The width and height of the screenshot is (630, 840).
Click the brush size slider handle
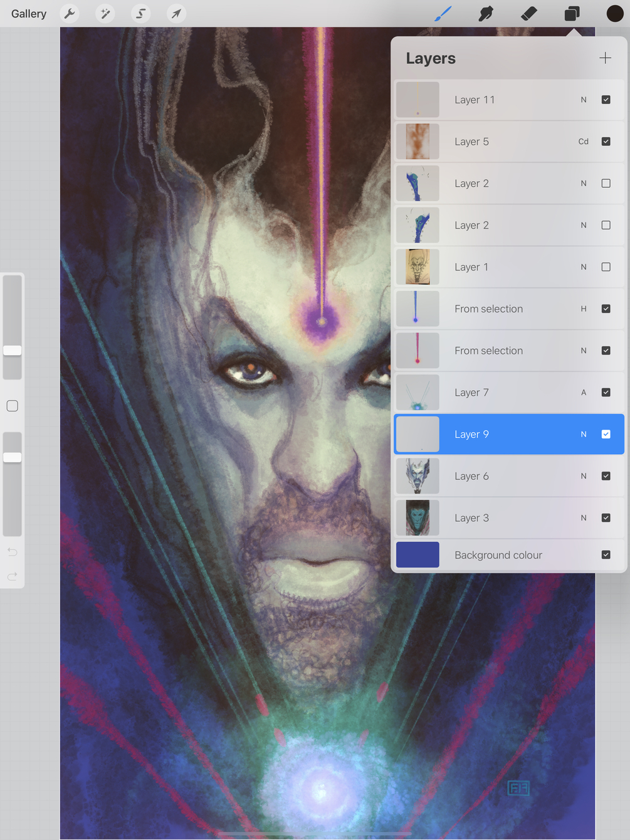[x=13, y=351]
